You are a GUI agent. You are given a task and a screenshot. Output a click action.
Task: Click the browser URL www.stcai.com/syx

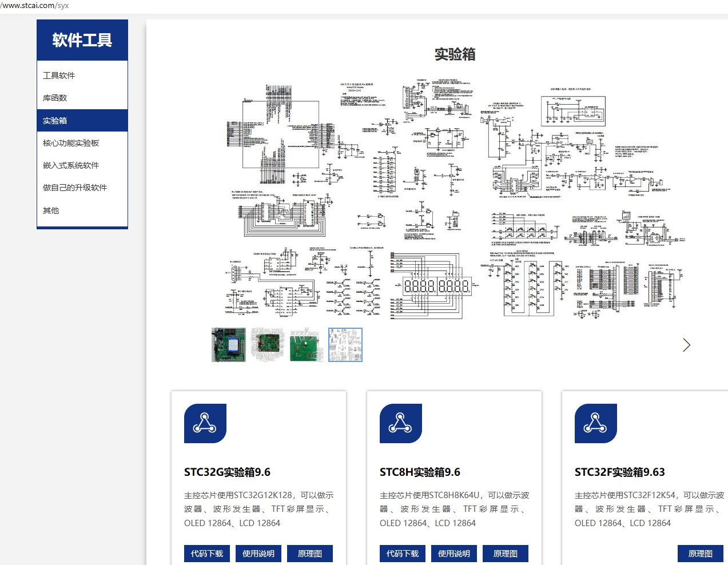click(34, 5)
